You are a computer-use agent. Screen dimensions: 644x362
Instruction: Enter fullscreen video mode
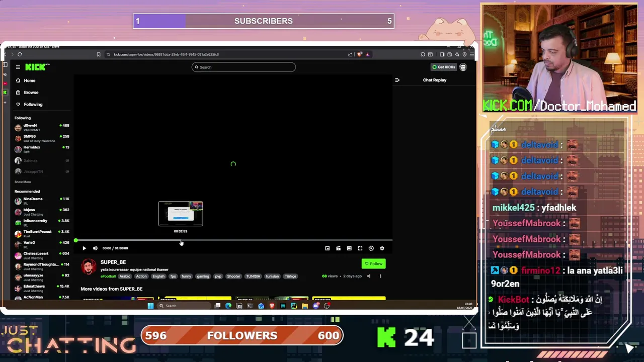click(360, 248)
